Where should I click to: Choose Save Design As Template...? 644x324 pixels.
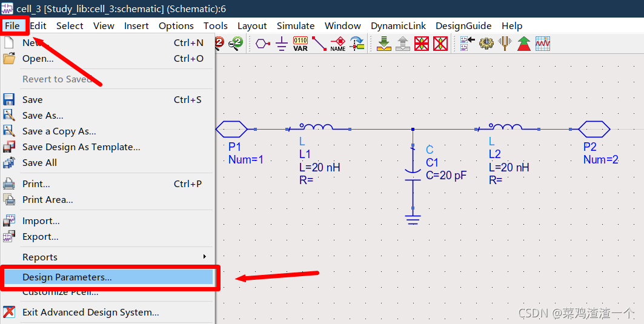tap(108, 147)
